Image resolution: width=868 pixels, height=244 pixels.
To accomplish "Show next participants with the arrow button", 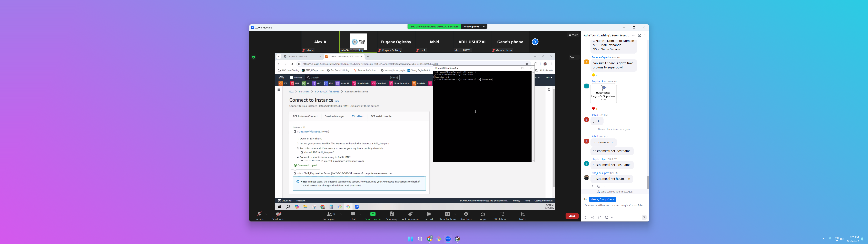I will (535, 42).
